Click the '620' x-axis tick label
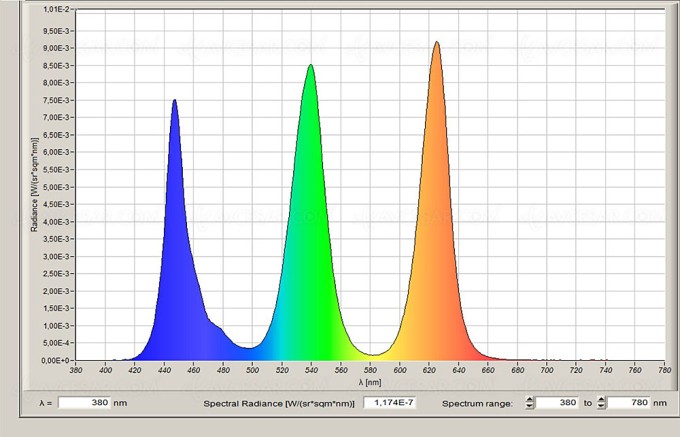 [429, 370]
